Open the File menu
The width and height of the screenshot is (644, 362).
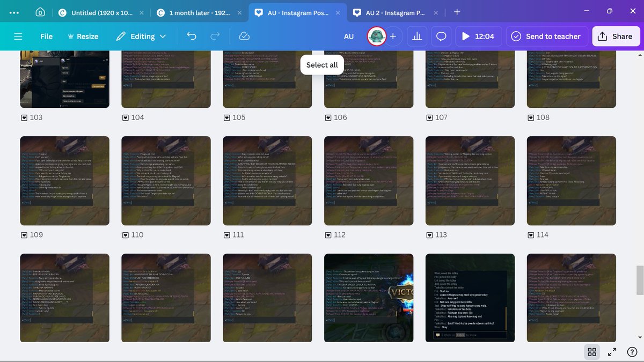46,36
